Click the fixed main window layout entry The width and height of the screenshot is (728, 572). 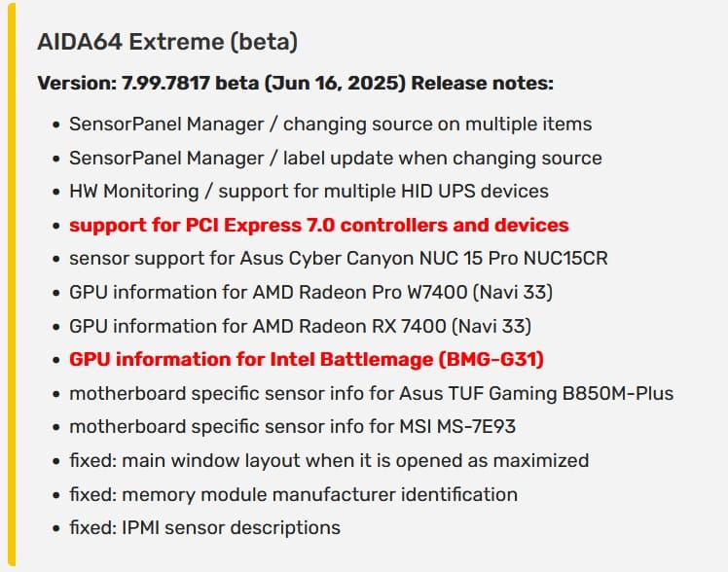point(329,461)
